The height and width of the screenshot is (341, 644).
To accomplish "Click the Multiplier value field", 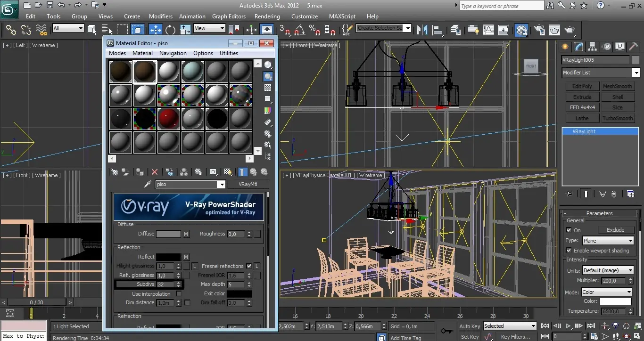I will click(613, 280).
